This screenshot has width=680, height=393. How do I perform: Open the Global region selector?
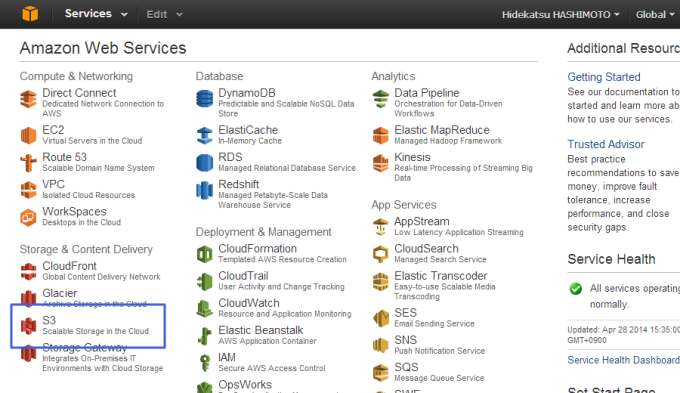pos(655,15)
